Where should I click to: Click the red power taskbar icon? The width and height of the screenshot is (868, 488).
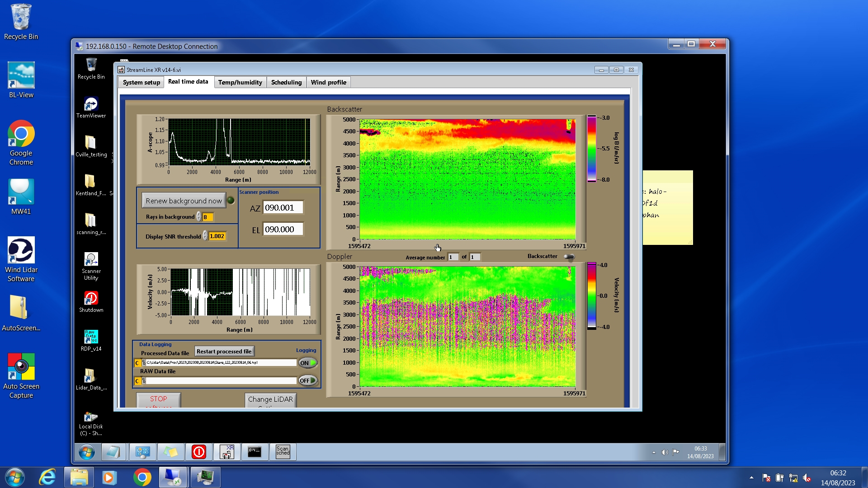199,451
